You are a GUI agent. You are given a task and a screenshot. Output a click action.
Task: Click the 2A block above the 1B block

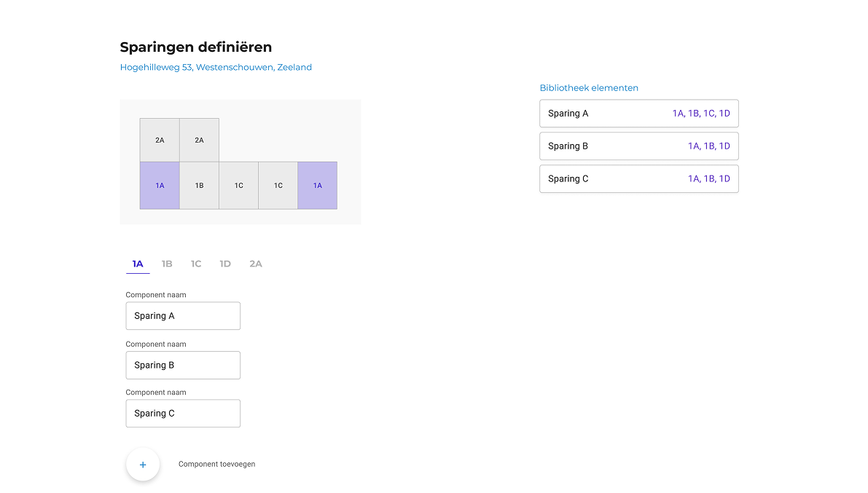coord(199,140)
